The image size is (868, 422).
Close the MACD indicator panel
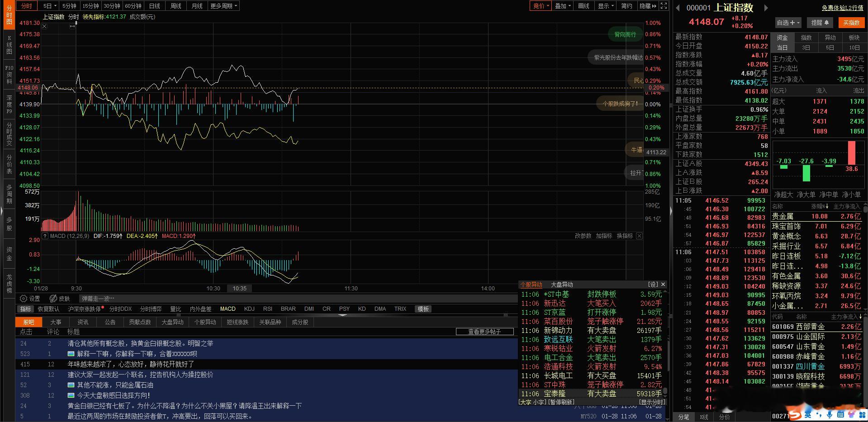click(639, 236)
